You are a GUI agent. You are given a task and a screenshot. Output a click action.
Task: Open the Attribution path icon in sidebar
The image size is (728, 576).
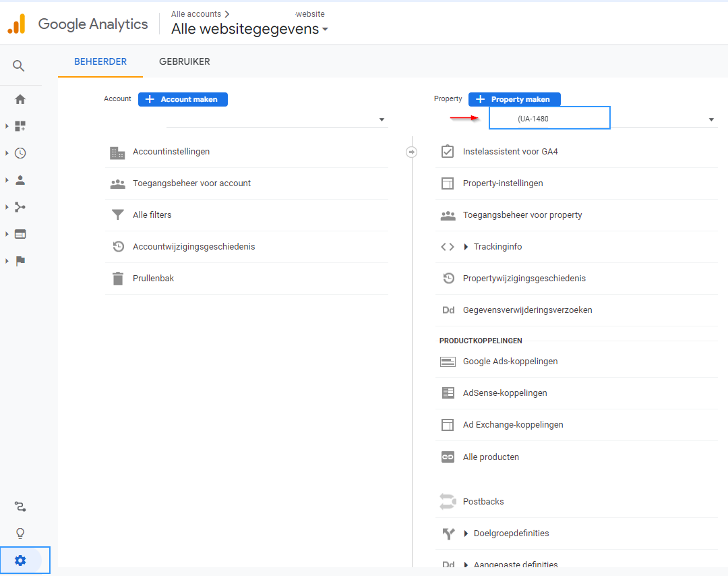20,507
